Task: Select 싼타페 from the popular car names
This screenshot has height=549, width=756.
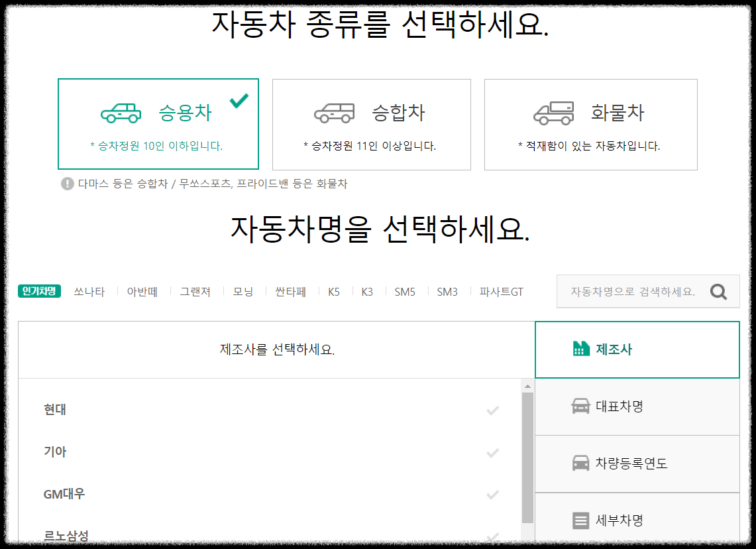Action: (x=290, y=291)
